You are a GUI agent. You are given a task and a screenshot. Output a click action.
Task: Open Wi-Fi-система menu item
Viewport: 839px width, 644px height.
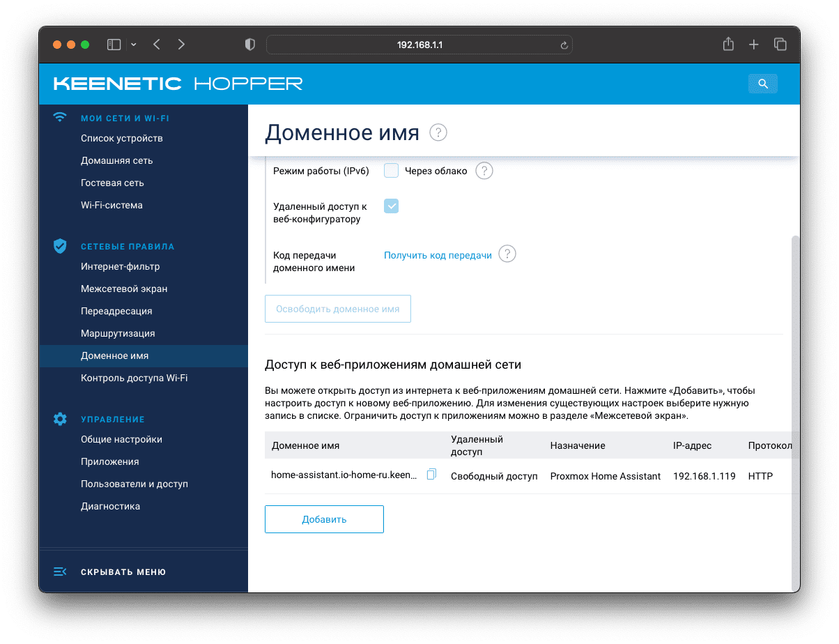pyautogui.click(x=111, y=205)
